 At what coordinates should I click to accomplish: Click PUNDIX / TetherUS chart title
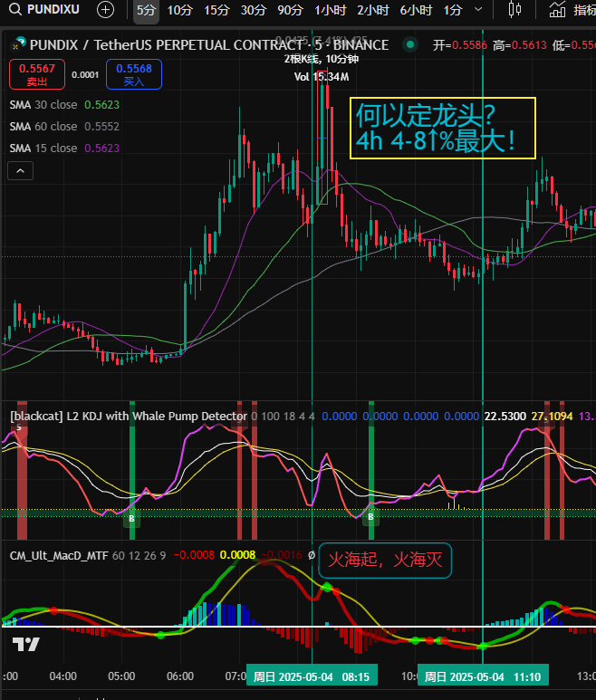point(209,45)
